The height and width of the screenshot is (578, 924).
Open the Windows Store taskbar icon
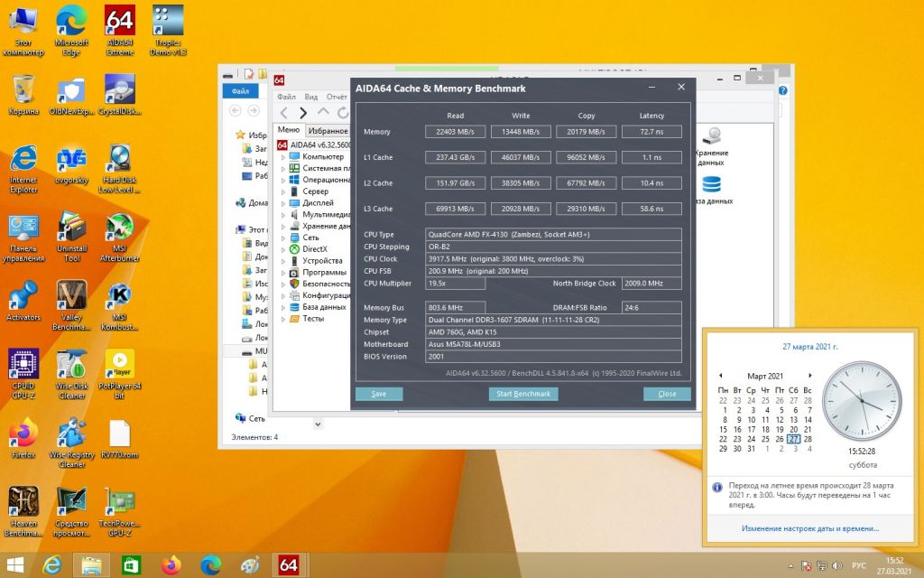click(x=131, y=565)
